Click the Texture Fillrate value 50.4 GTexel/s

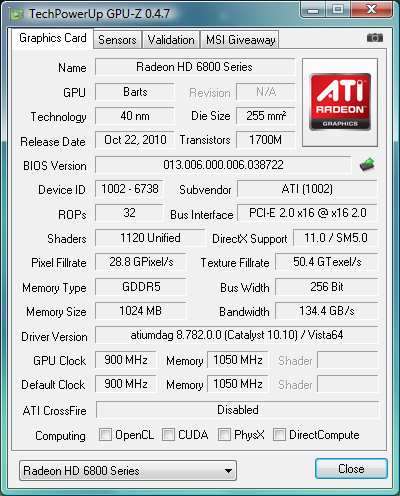pos(327,262)
